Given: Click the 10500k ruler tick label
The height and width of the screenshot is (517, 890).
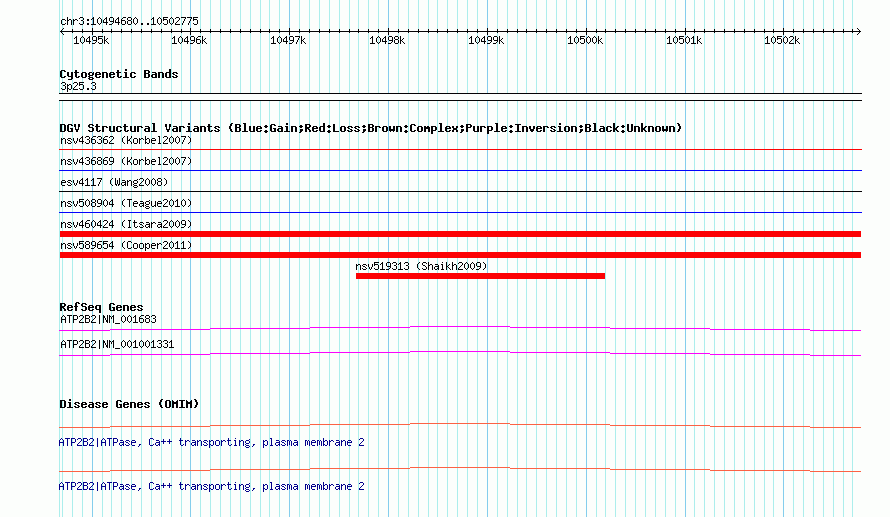Looking at the screenshot, I should 585,40.
